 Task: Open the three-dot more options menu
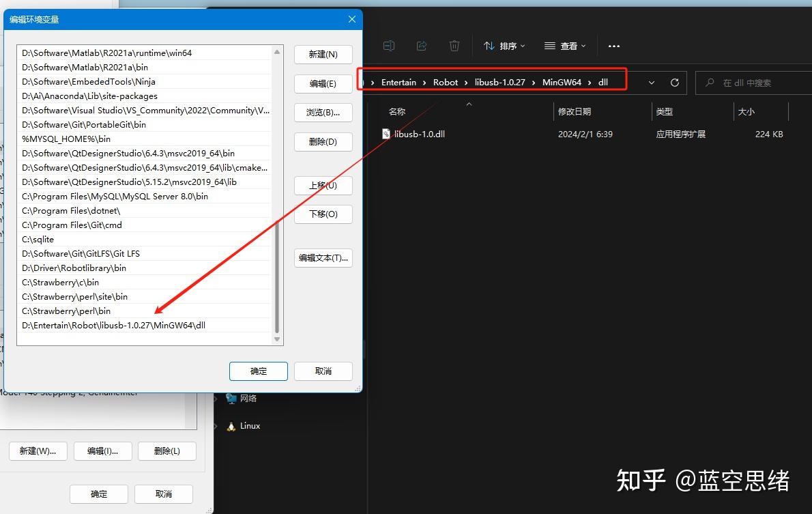(x=613, y=46)
